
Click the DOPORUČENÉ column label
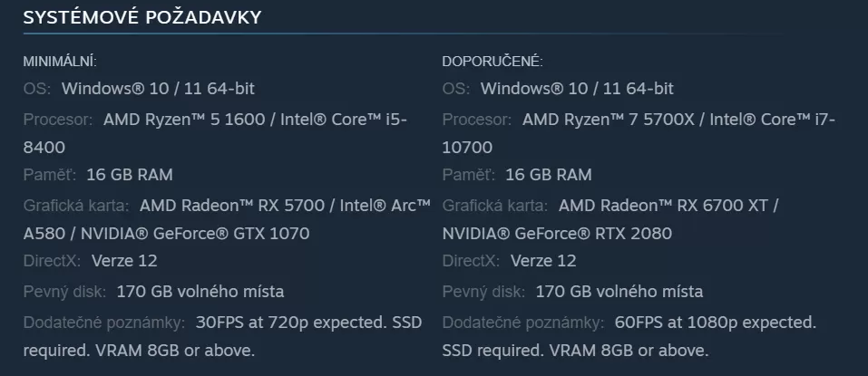[x=493, y=62]
